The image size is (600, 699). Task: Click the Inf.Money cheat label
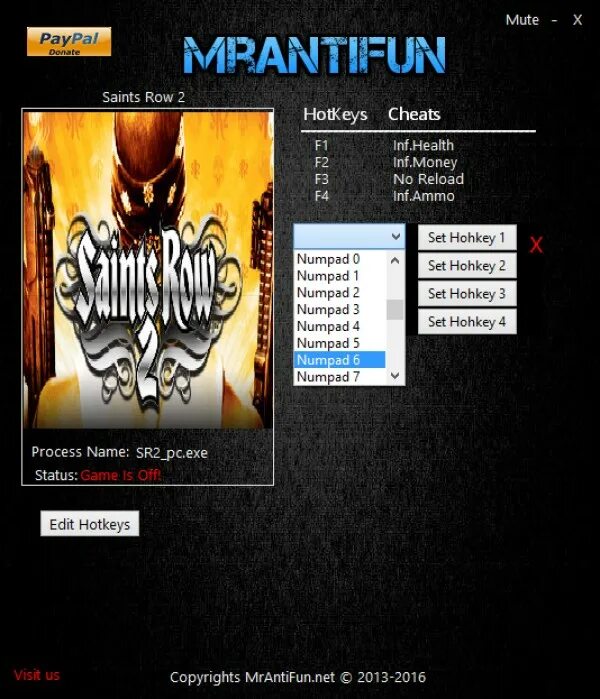[425, 162]
